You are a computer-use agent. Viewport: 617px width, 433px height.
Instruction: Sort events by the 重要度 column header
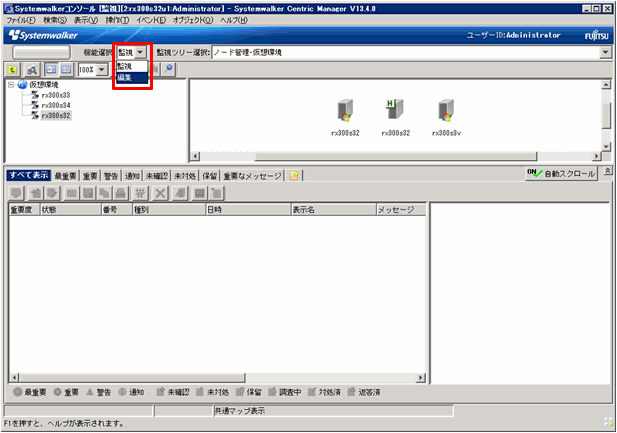pyautogui.click(x=24, y=210)
